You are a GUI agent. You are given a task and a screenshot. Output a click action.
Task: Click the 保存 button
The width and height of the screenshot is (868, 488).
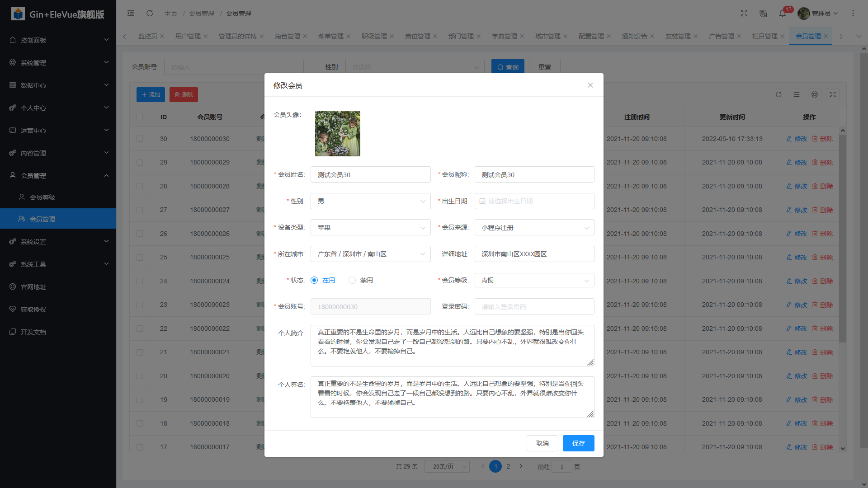[x=578, y=443]
